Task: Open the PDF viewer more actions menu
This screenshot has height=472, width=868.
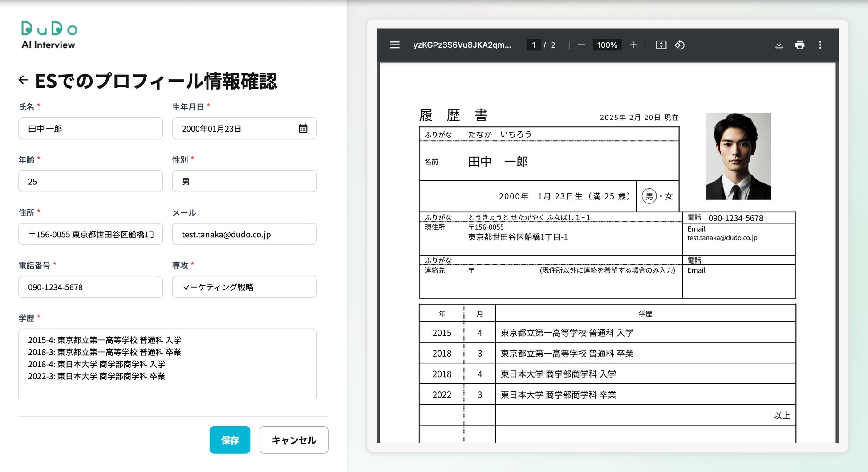Action: click(x=820, y=45)
